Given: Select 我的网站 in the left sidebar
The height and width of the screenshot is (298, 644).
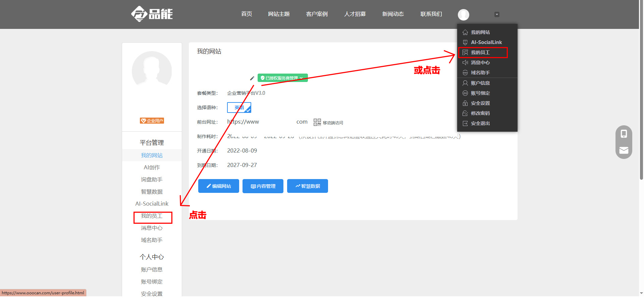Looking at the screenshot, I should coord(152,155).
